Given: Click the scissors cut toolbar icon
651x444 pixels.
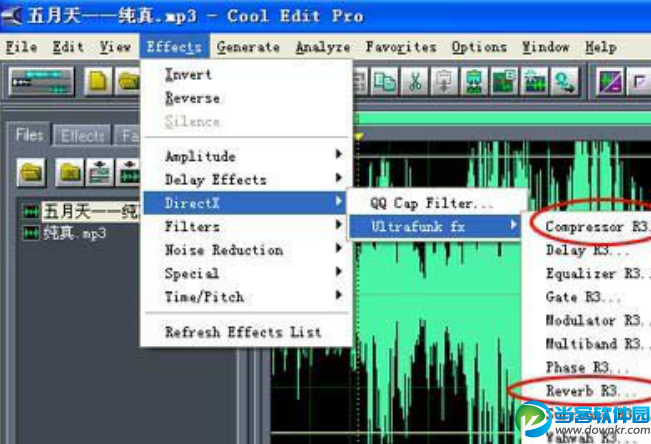Looking at the screenshot, I should click(x=414, y=81).
